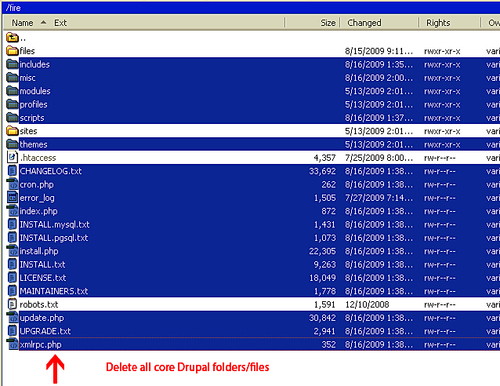500x386 pixels.
Task: Click the UPGRADE.txt file icon
Action: 12,331
